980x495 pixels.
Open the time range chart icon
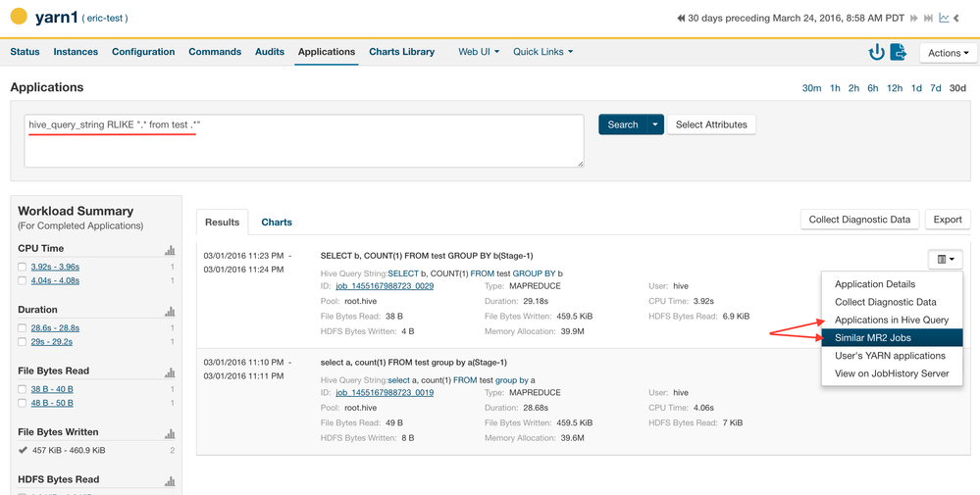[945, 18]
